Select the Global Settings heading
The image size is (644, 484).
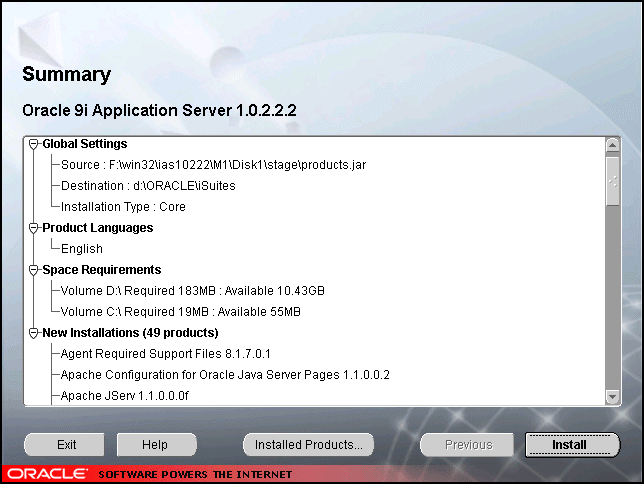(85, 144)
